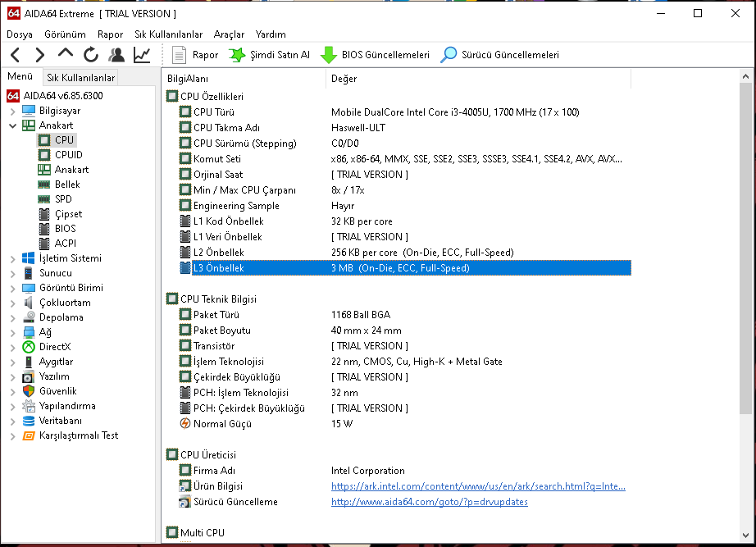
Task: Click the Çokluortam speaker icon
Action: (x=29, y=303)
